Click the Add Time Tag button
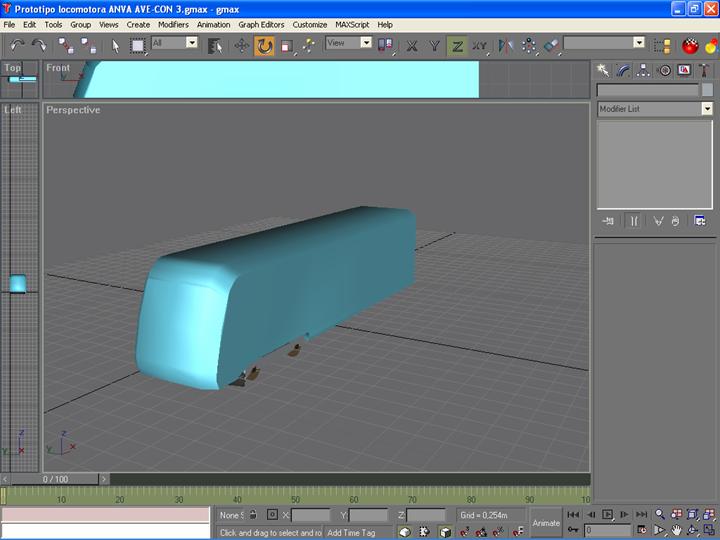 point(351,532)
